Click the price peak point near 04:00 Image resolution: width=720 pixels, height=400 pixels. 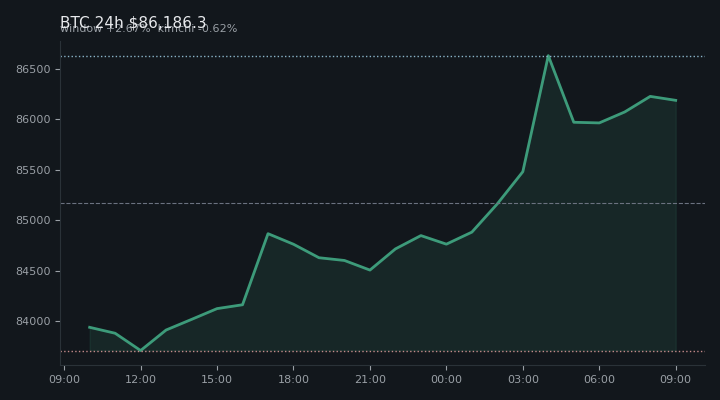[x=548, y=56]
